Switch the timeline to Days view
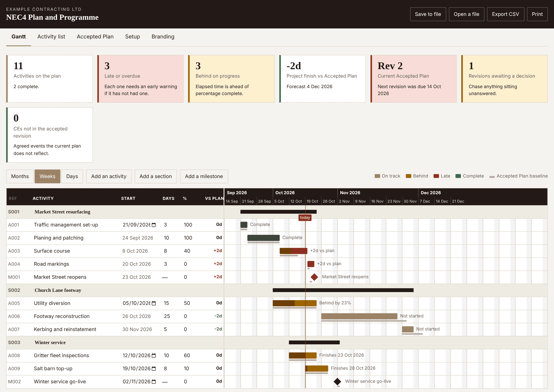 [x=72, y=176]
